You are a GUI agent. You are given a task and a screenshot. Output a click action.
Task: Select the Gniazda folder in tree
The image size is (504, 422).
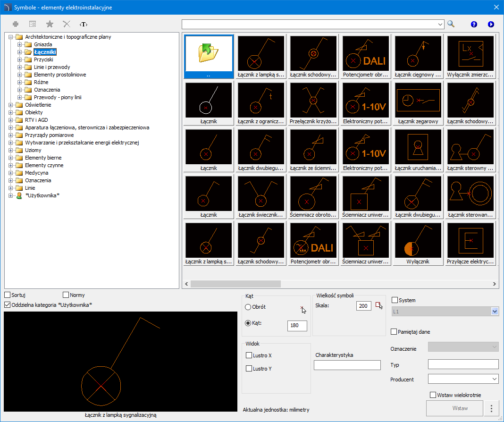[x=42, y=44]
